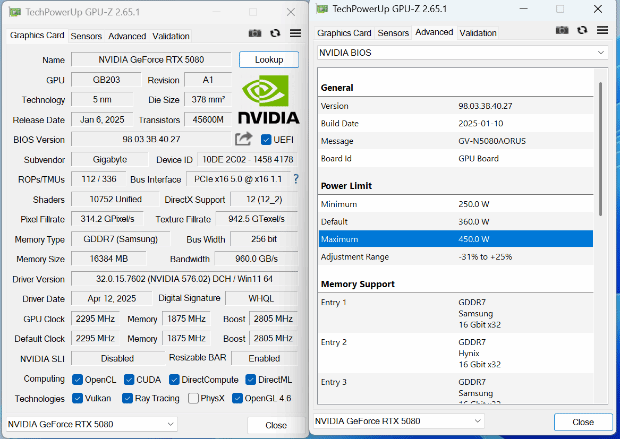Click the refresh icon in right GPU-Z window

(x=582, y=30)
